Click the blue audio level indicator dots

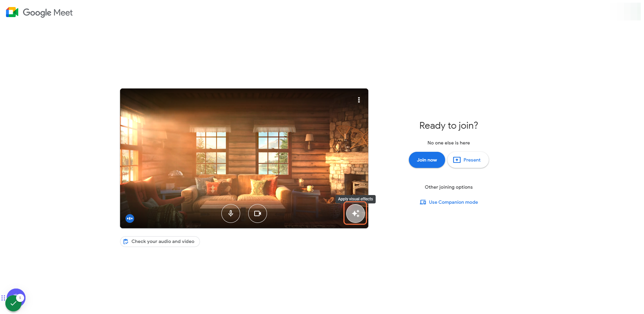tap(130, 218)
